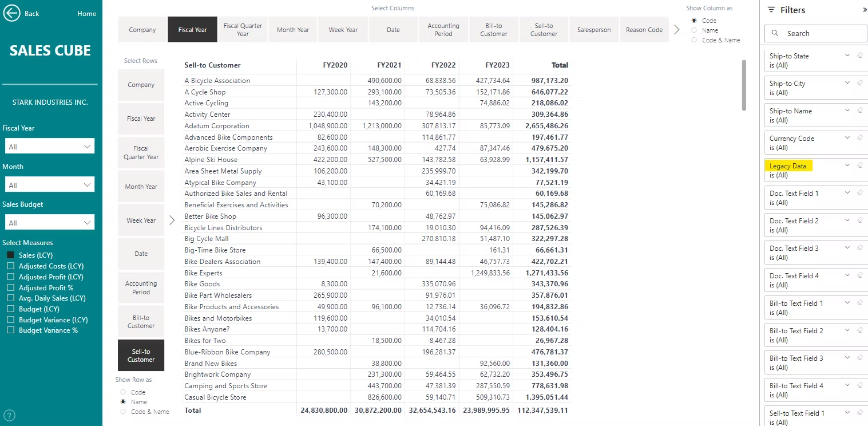Open the Fiscal Year dropdown
This screenshot has height=426, width=868.
49,147
